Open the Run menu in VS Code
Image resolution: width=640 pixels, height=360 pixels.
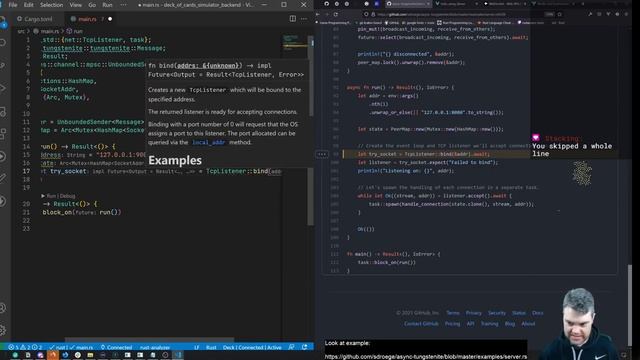(107, 5)
